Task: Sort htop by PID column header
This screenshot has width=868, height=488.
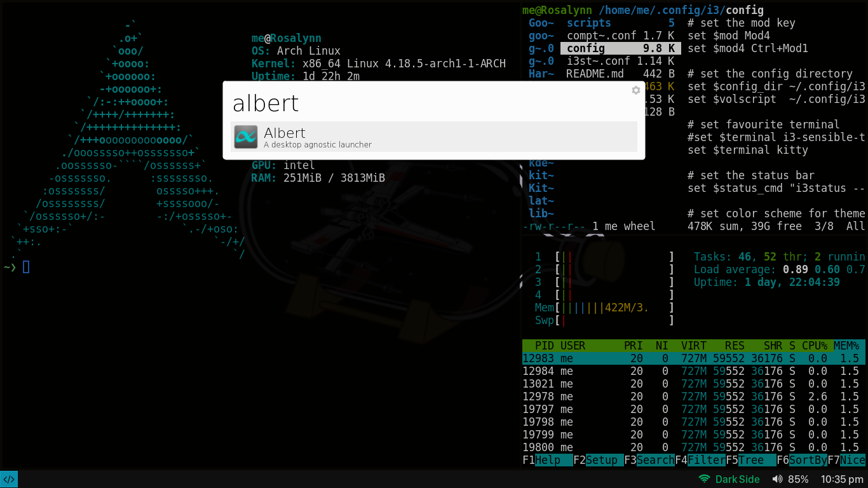Action: 545,346
